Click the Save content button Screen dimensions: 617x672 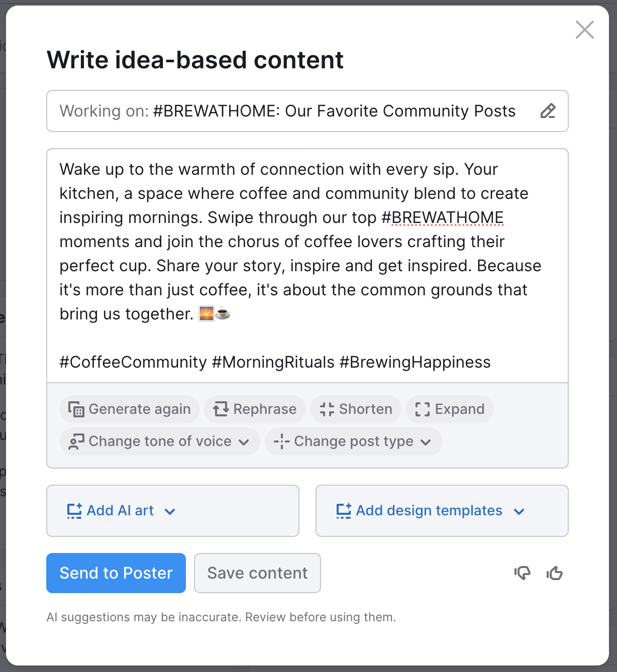click(x=257, y=573)
